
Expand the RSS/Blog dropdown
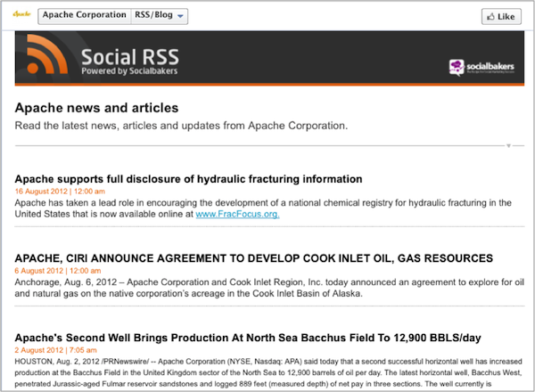tap(160, 16)
